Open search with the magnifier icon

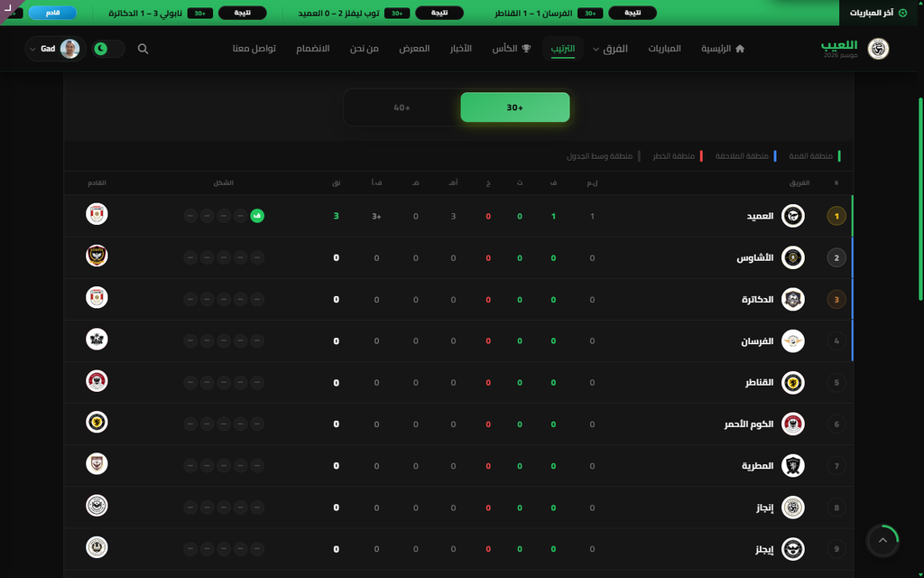pos(143,49)
